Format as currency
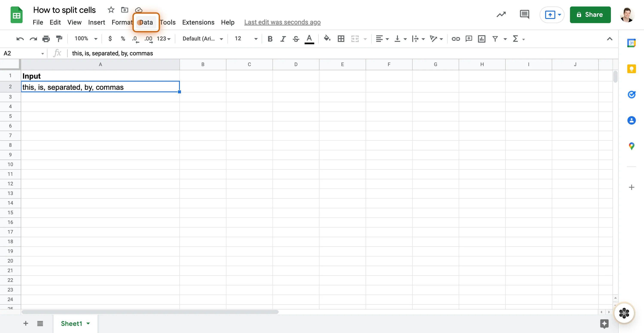Viewport: 644px width, 333px height. [110, 38]
